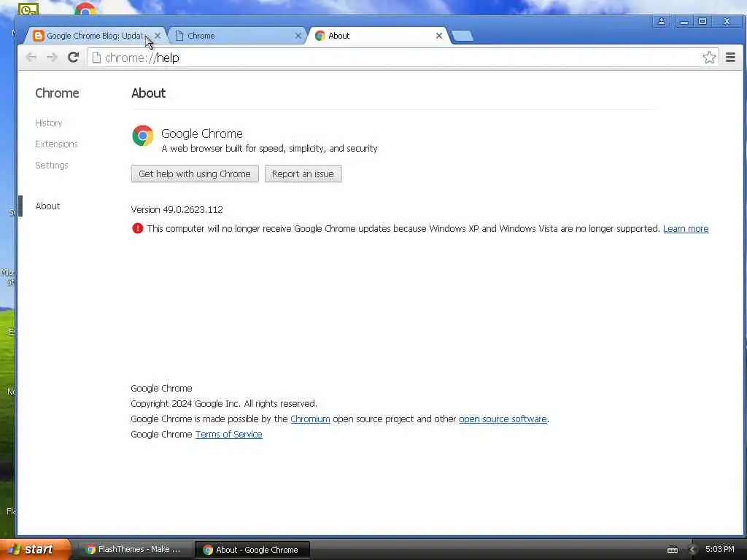Click the Chrome sidebar heading
Screen dimensions: 747x560
(x=57, y=93)
